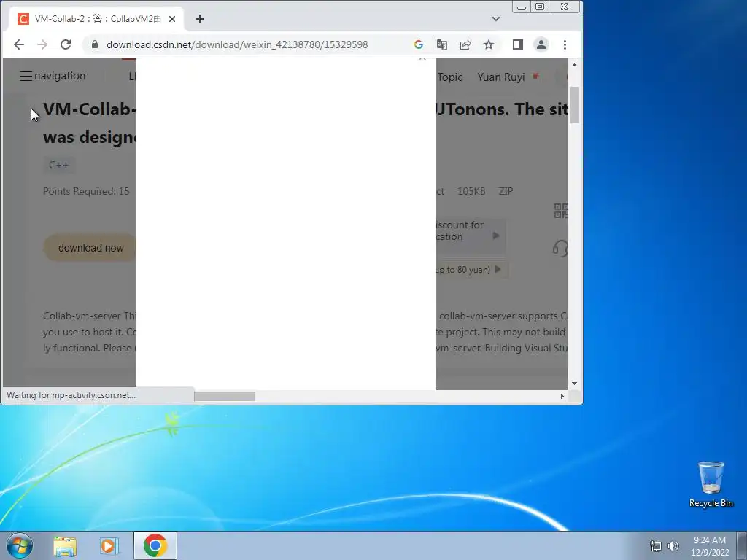The image size is (747, 560).
Task: Expand the 'up to 80 yuan' arrow
Action: point(498,270)
